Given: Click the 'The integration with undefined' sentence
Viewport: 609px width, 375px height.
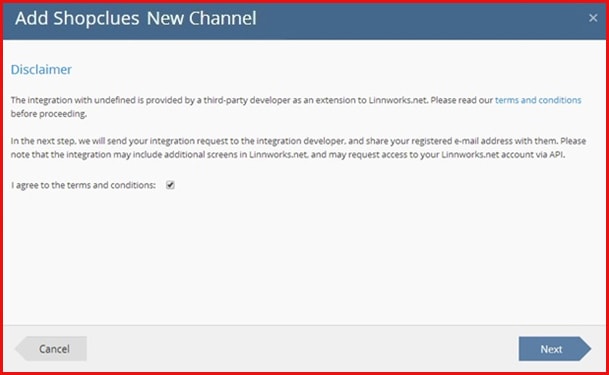Looking at the screenshot, I should tap(296, 107).
